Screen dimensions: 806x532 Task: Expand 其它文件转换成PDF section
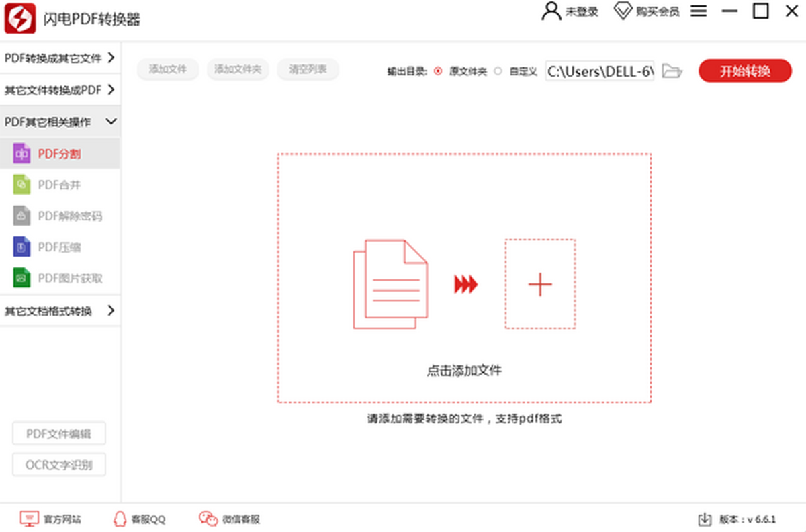pos(60,89)
